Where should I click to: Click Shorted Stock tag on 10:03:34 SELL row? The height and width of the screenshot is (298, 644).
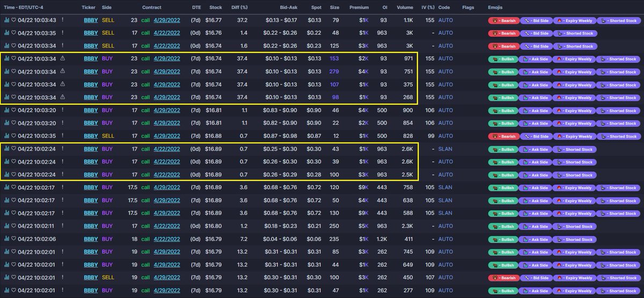coord(575,46)
